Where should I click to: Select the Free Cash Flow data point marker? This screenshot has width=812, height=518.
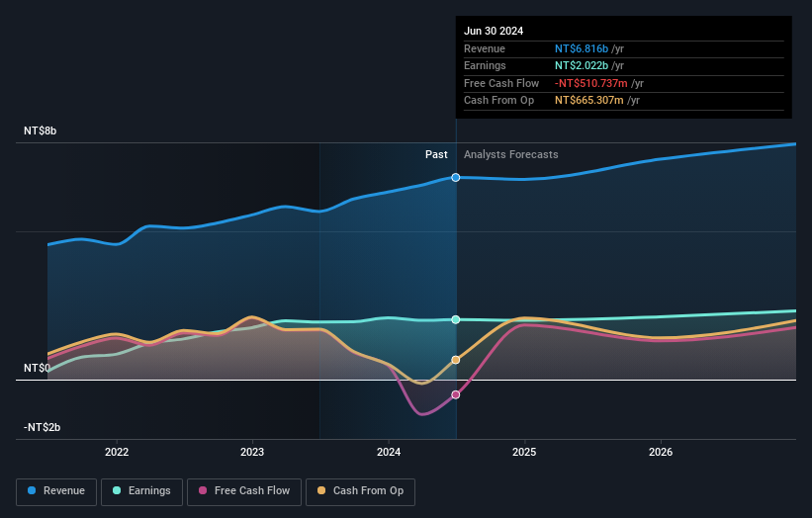[x=456, y=394]
